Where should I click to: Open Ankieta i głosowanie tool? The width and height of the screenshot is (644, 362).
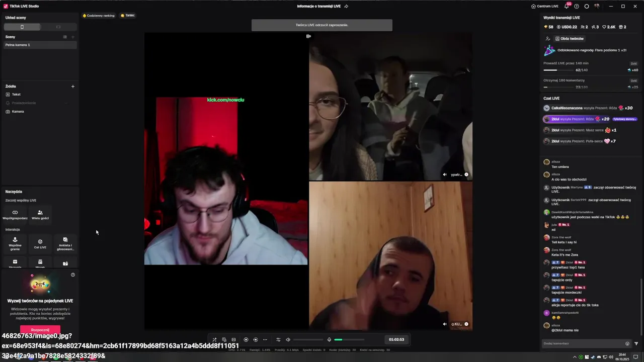65,244
